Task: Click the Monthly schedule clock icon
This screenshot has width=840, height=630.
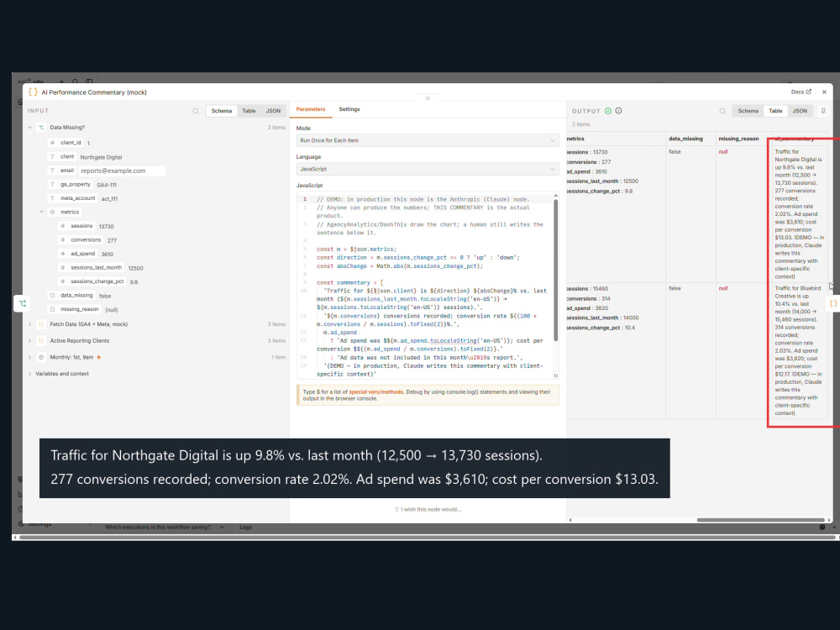Action: click(41, 357)
